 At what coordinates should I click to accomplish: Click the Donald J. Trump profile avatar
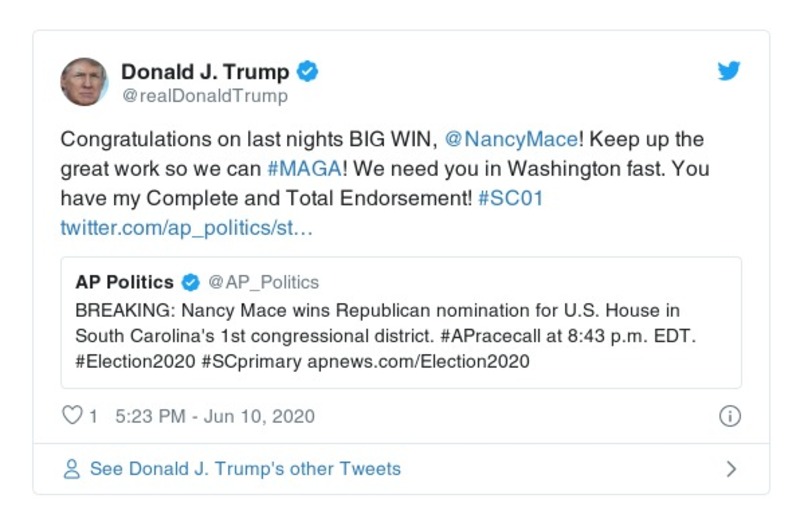[x=85, y=83]
